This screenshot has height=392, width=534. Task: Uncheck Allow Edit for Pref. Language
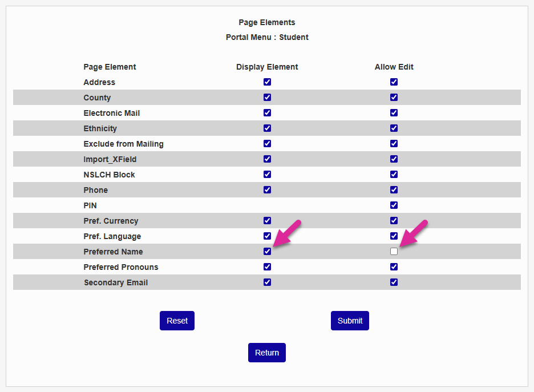point(394,236)
